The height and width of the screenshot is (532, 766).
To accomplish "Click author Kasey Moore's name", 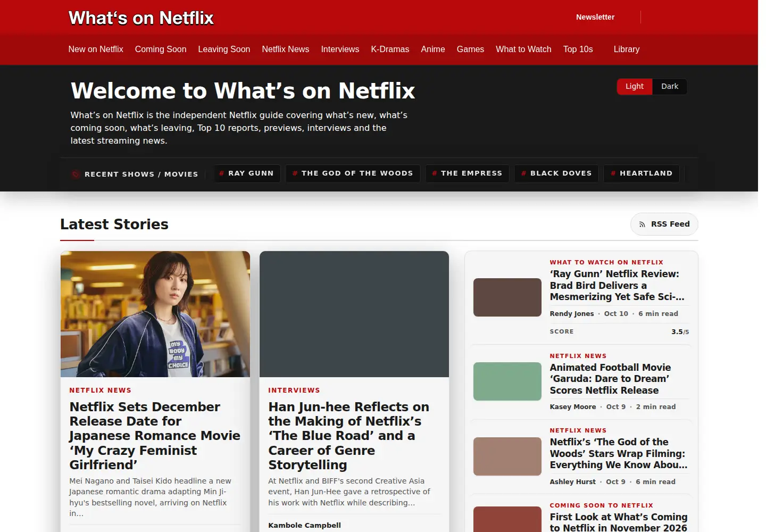I will click(x=573, y=407).
